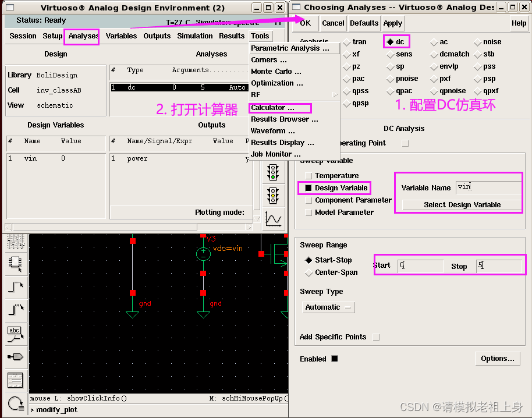Image resolution: width=532 pixels, height=418 pixels.
Task: Toggle the Add Specific Points checkbox
Action: pyautogui.click(x=376, y=337)
